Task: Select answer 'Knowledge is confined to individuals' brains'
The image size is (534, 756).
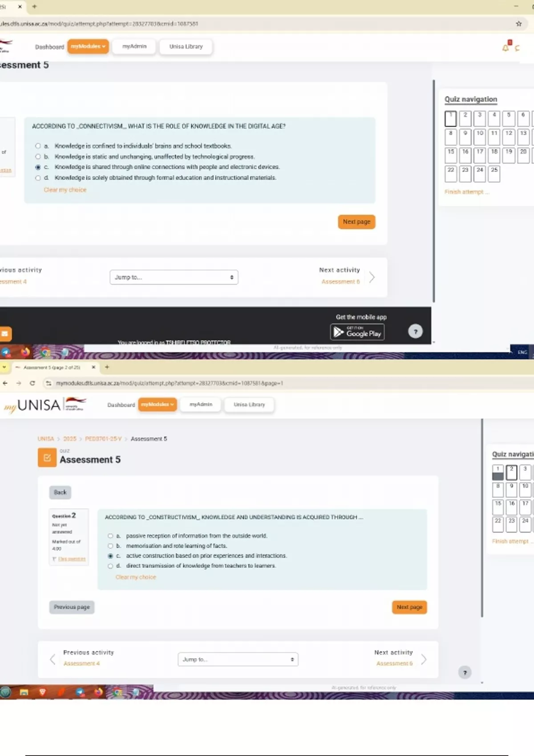Action: coord(38,146)
